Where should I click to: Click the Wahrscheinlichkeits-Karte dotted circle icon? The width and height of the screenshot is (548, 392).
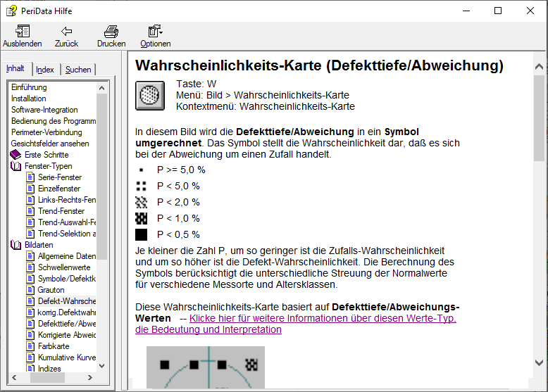click(149, 96)
